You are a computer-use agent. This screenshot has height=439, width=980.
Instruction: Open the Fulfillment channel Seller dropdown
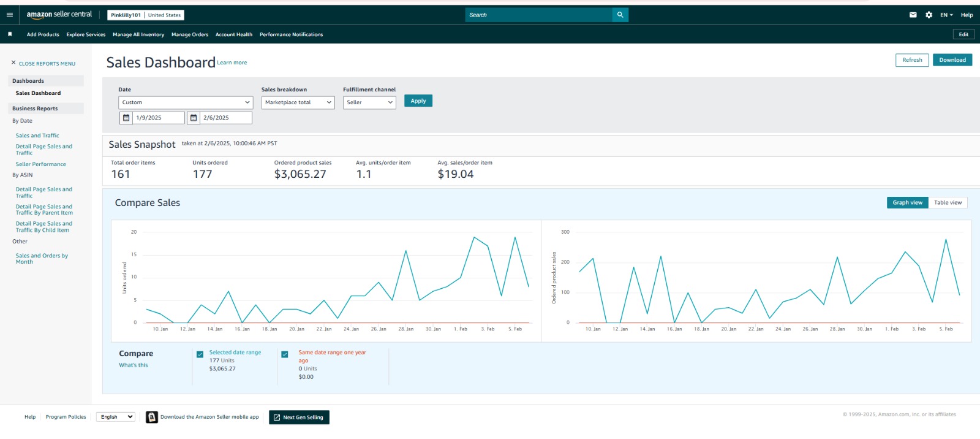pos(369,102)
